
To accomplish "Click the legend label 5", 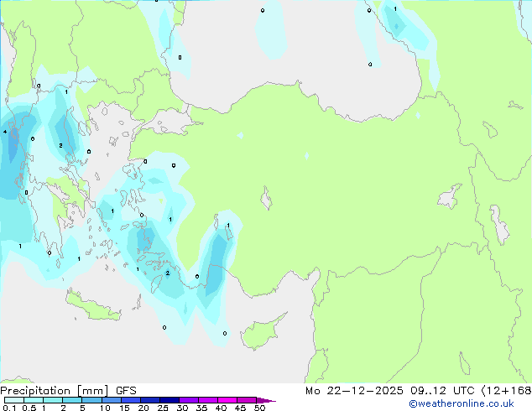I will [82, 408].
